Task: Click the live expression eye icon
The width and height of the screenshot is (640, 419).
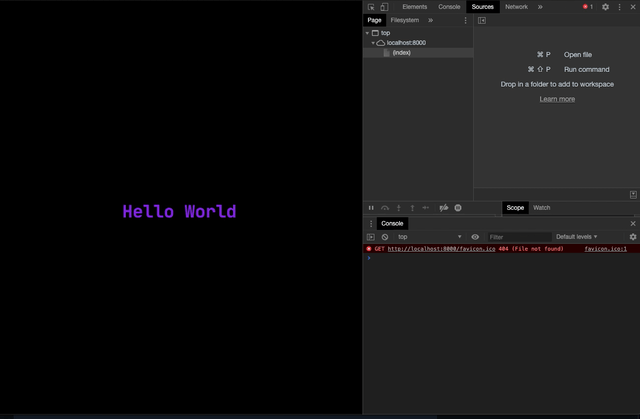Action: [x=475, y=237]
